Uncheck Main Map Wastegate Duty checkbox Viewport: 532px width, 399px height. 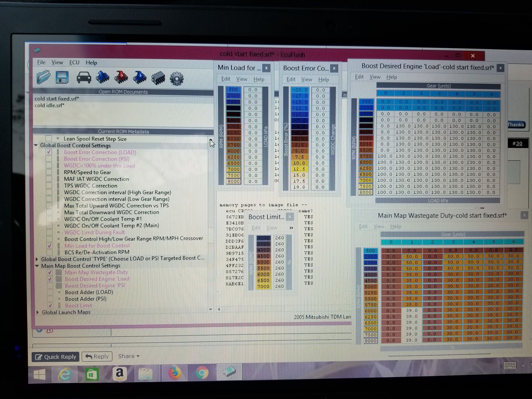(50, 272)
